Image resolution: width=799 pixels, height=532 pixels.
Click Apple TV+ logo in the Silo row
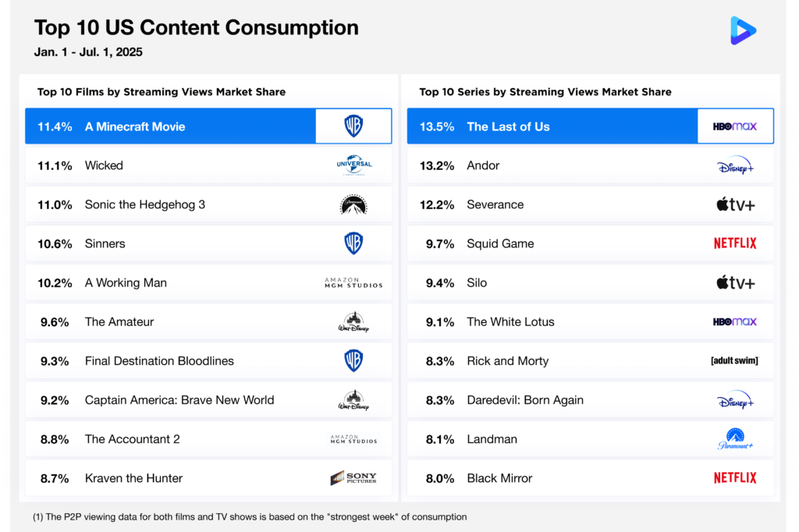point(735,283)
